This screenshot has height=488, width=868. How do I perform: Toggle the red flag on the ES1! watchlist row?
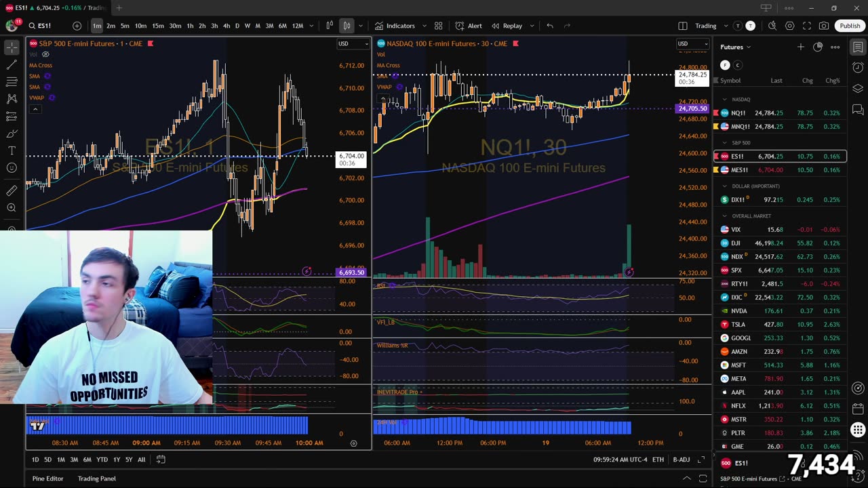(716, 156)
